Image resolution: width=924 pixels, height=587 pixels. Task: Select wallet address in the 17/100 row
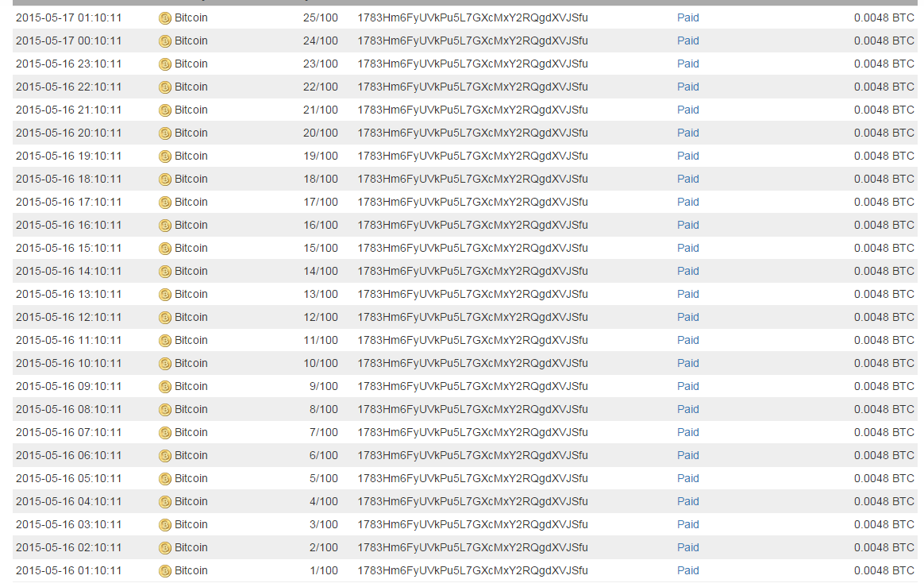point(472,202)
